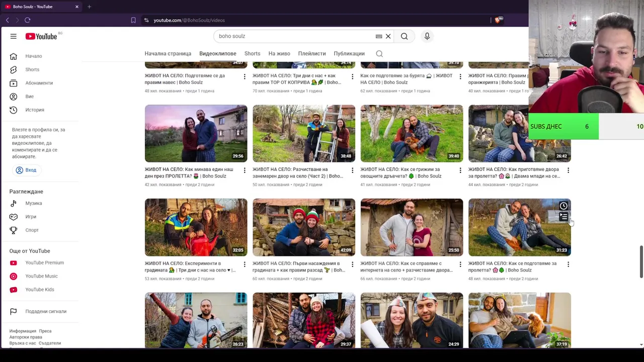Go back with the browser arrow
This screenshot has width=644, height=362.
[8, 20]
